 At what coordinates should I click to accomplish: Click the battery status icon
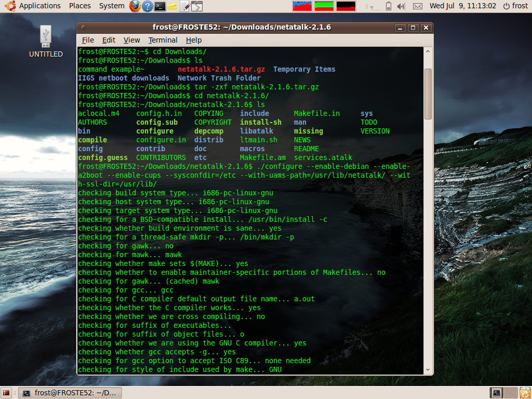389,6
